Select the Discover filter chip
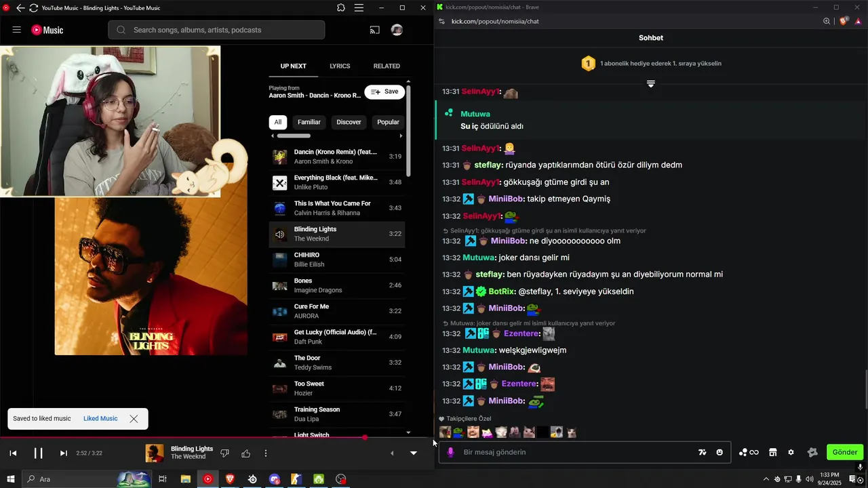Screen dimensions: 868x488 click(349, 122)
